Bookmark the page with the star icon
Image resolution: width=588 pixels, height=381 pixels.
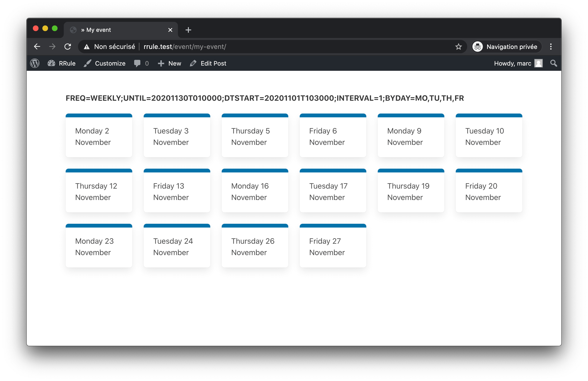tap(458, 47)
